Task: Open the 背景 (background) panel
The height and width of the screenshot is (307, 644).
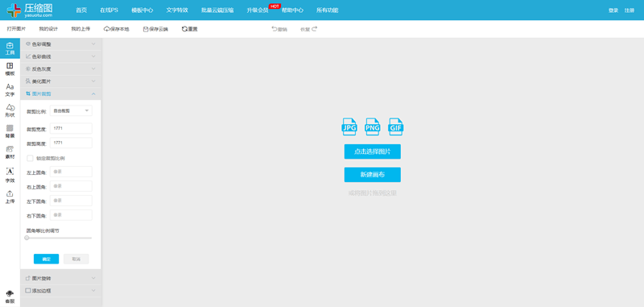Action: (10, 131)
